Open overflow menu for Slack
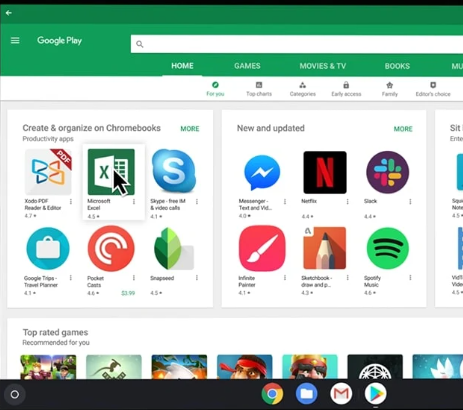Viewport: 463px width, 410px height. pyautogui.click(x=410, y=201)
